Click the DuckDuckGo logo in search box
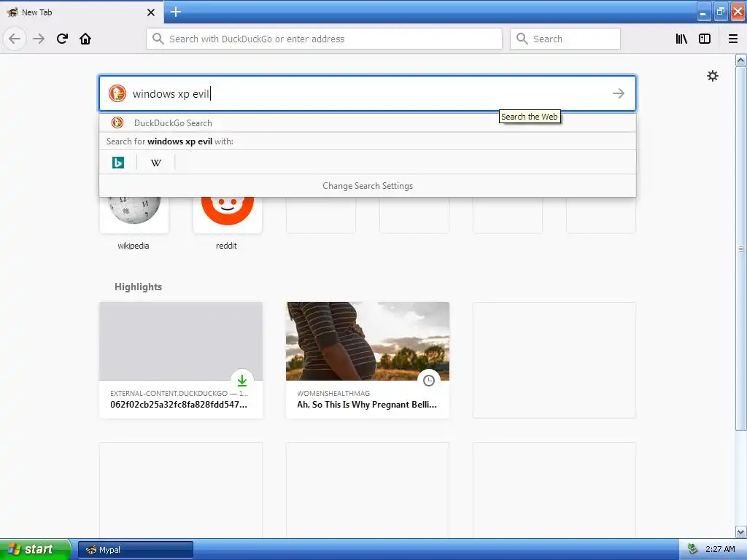 tap(117, 93)
